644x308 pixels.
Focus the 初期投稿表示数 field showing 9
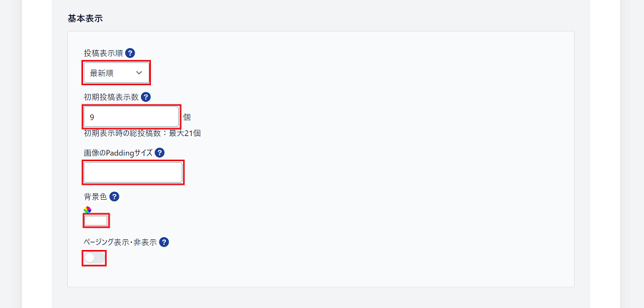132,117
